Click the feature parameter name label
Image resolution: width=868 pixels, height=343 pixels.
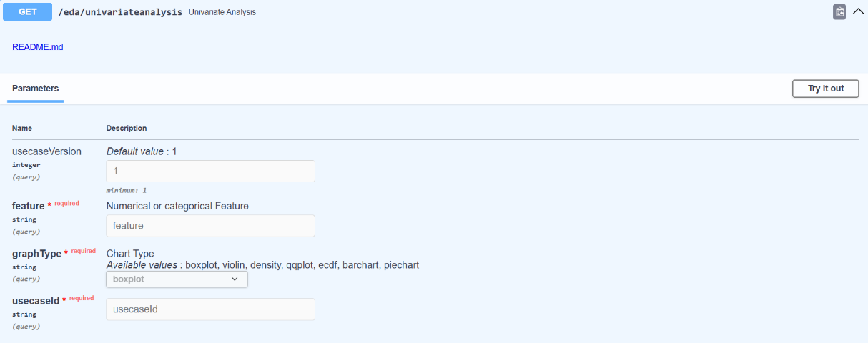(x=28, y=207)
